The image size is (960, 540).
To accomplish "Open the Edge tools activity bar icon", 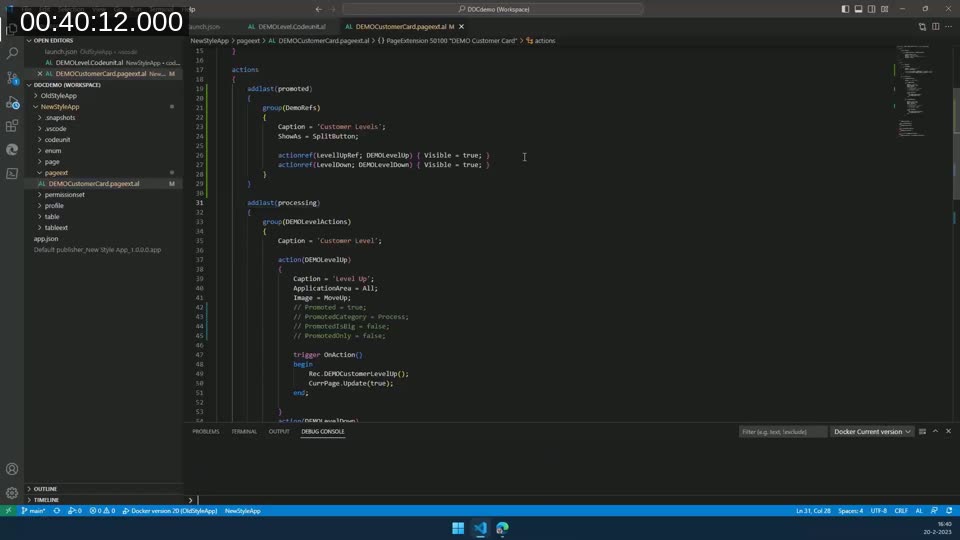I will point(12,149).
